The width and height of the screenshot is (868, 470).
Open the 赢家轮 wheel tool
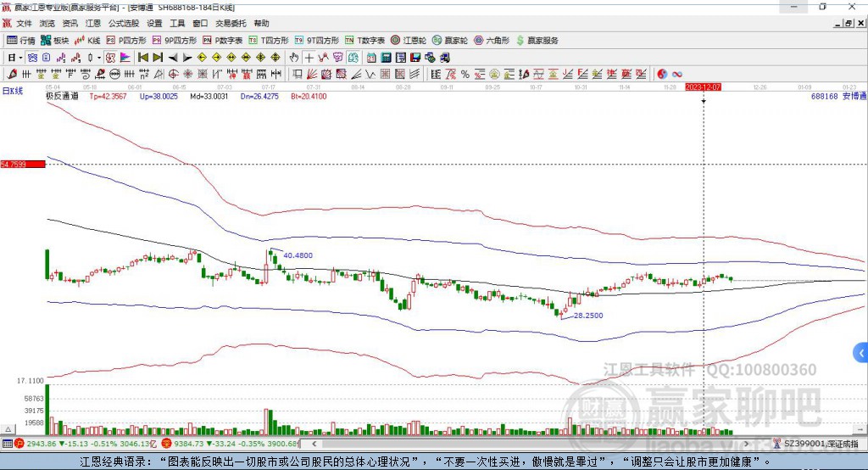tap(450, 41)
